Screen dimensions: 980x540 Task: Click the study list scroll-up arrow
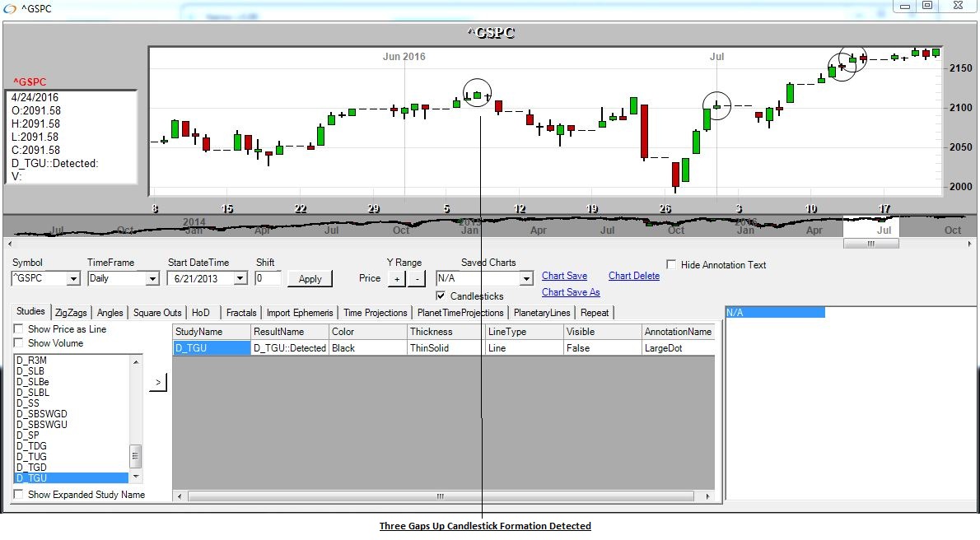(x=136, y=360)
